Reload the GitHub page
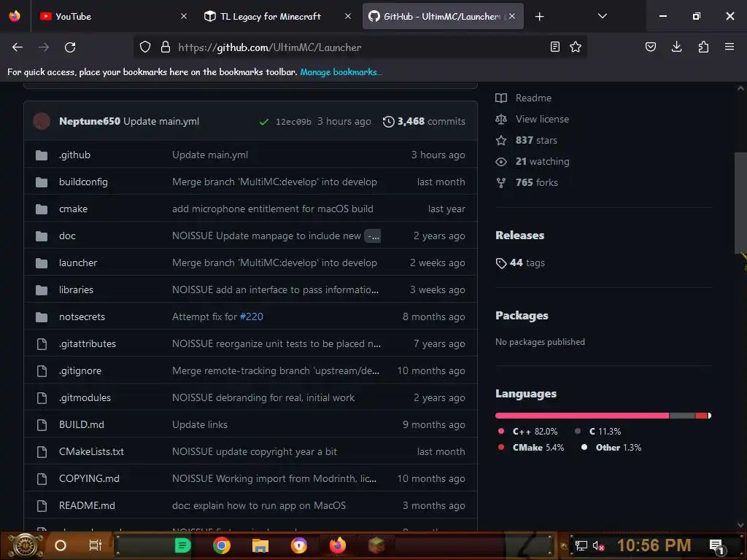Image resolution: width=747 pixels, height=560 pixels. pos(70,47)
